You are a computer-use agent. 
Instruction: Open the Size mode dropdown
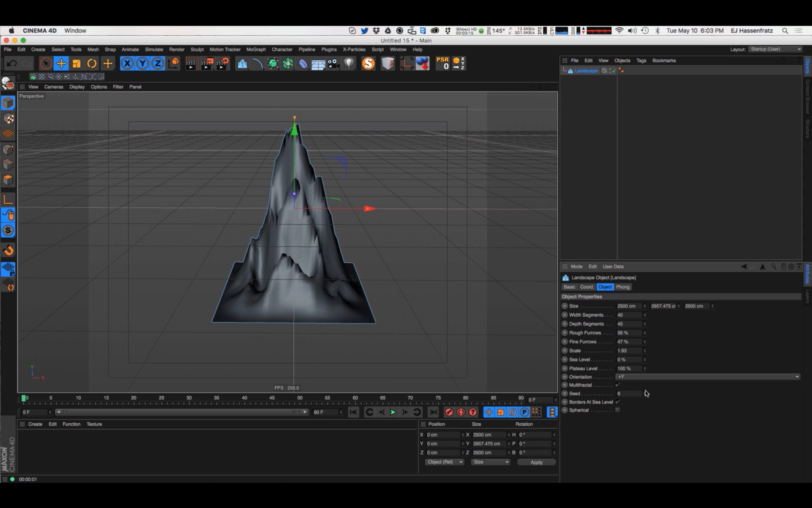pos(491,462)
